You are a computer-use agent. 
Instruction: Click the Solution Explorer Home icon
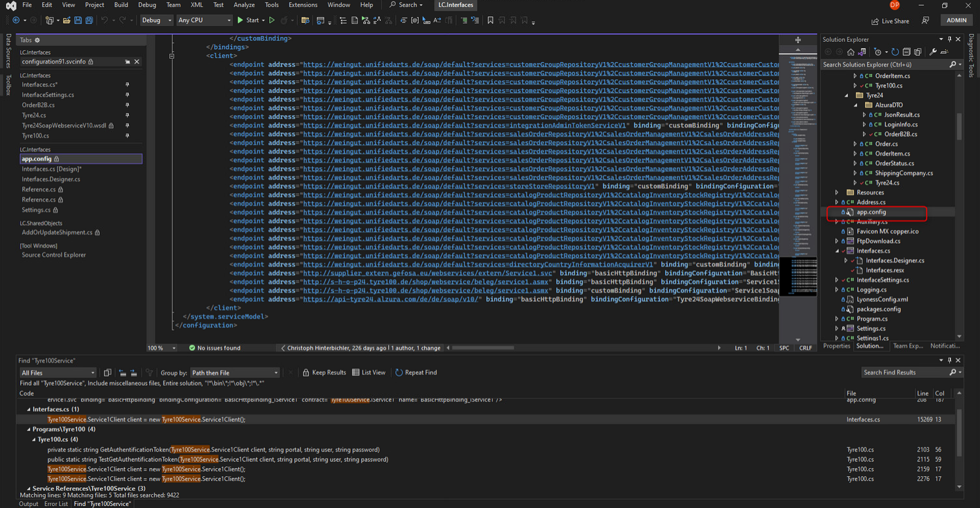point(850,52)
